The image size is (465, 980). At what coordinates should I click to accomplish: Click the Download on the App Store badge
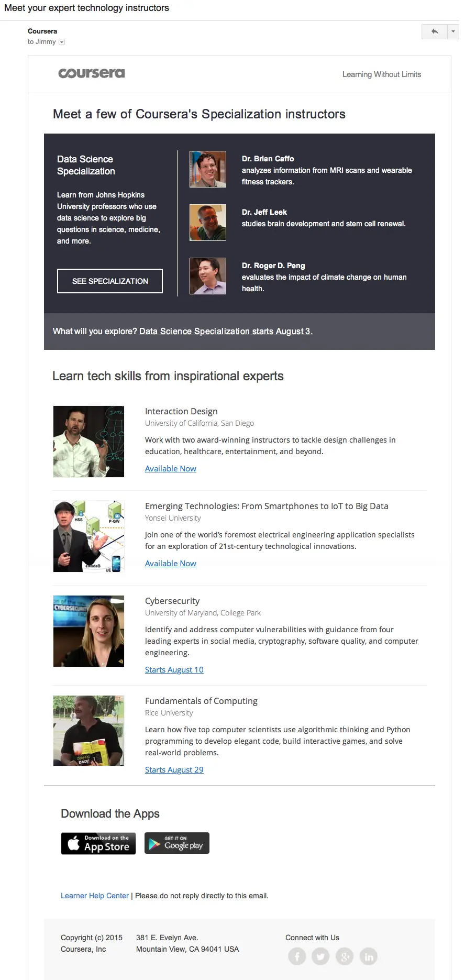98,843
